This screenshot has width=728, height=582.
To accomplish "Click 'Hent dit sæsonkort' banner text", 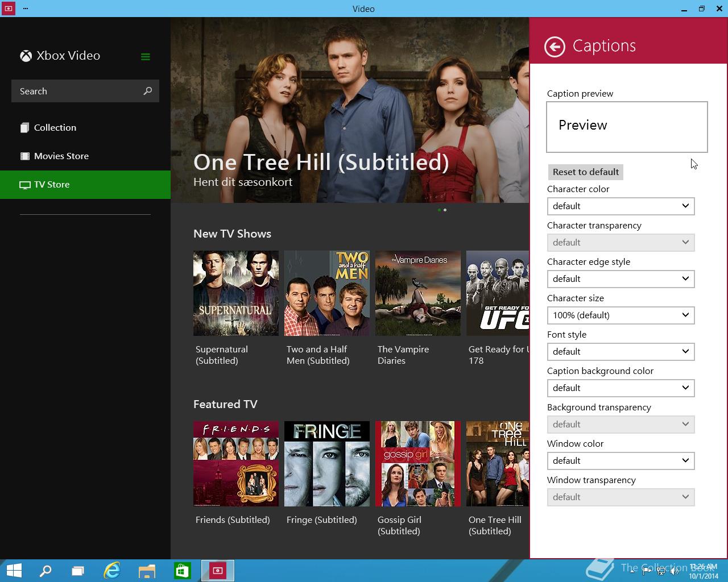I will tap(243, 182).
